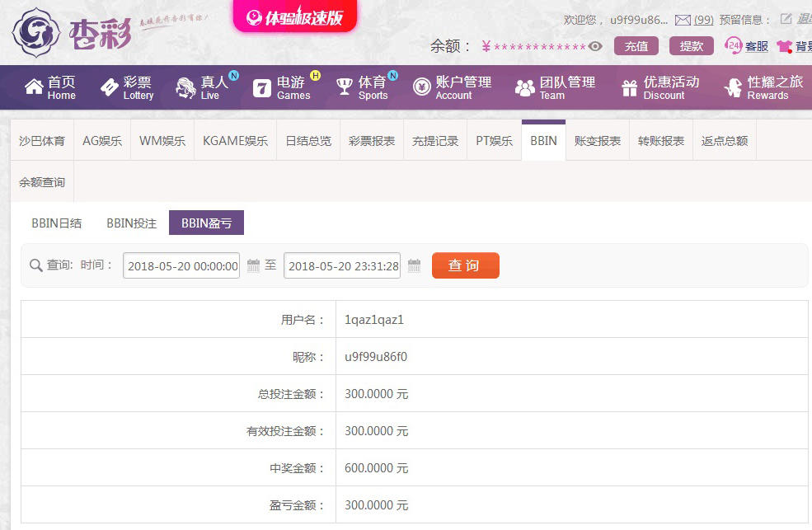Open 真人 Live dealer icon
The height and width of the screenshot is (530, 812).
click(x=185, y=87)
